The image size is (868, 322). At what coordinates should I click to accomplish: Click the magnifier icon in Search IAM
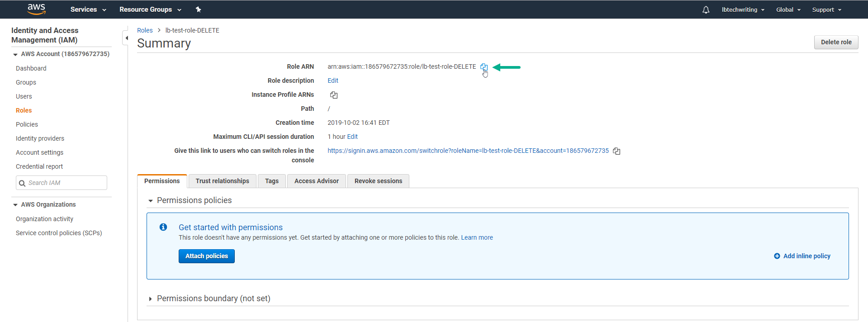pos(22,183)
